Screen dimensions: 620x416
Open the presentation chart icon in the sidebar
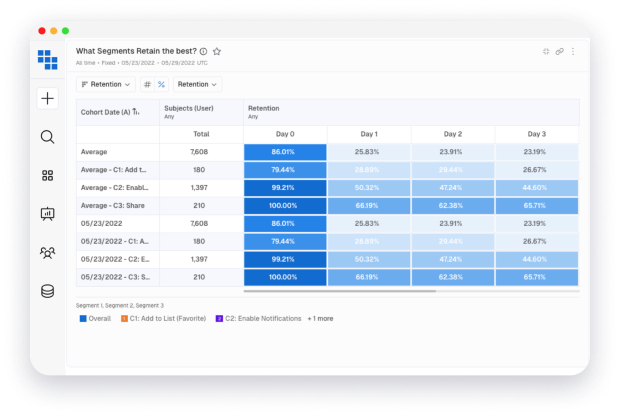coord(48,214)
